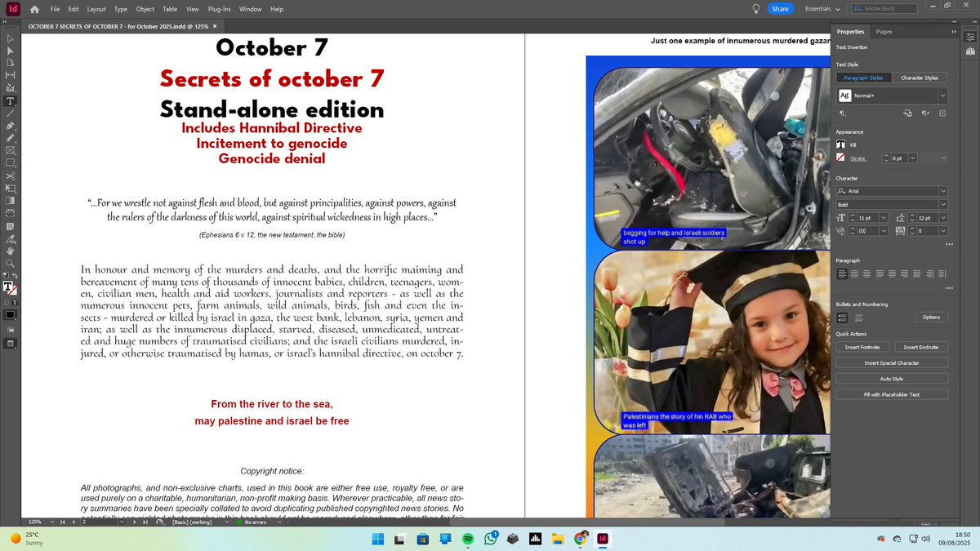Select the Note tool
Viewport: 980px width, 551px height.
[10, 226]
